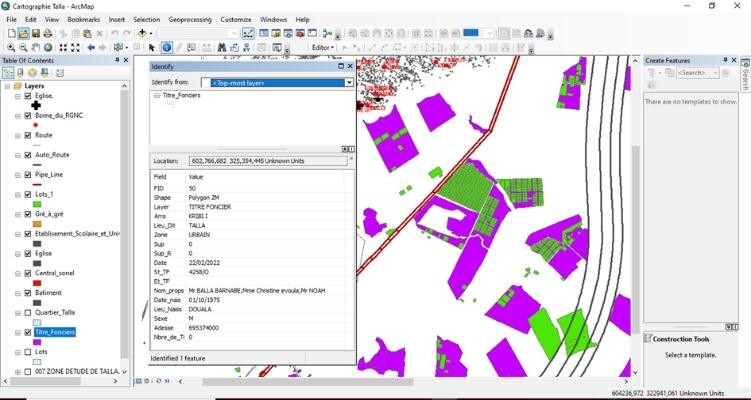Open the Add Data dropdown arrow

[x=150, y=34]
